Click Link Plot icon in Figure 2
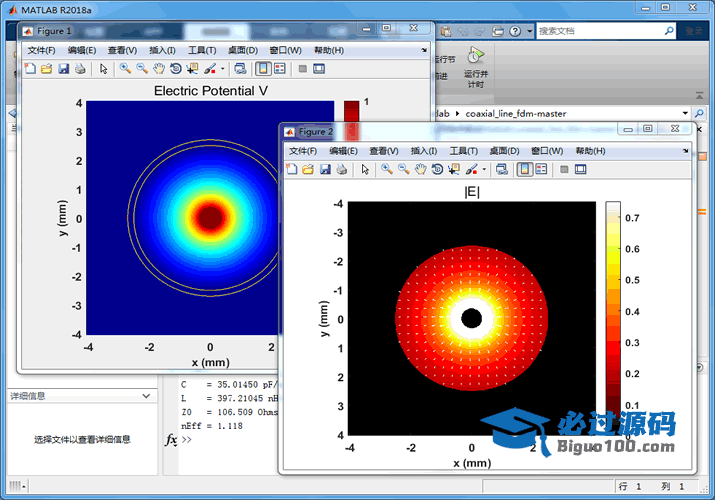Viewport: 715px width, 500px height. point(502,170)
